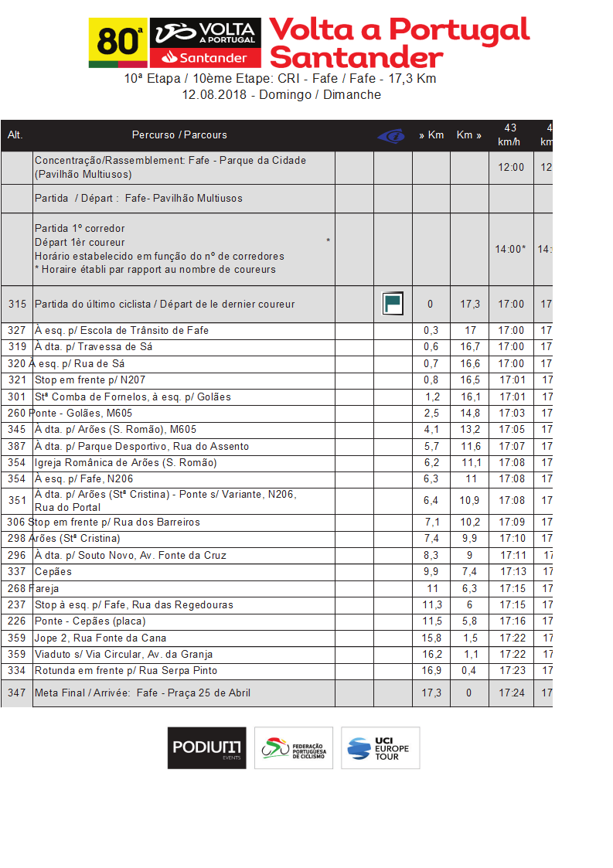Click the '14:00*' time cell
Viewport: 613px width, 868px height.
pos(510,249)
